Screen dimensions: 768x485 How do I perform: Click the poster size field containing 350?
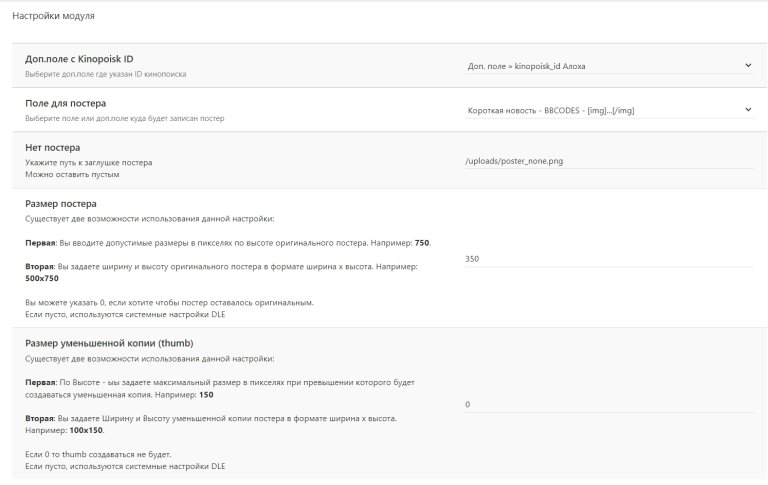point(609,259)
